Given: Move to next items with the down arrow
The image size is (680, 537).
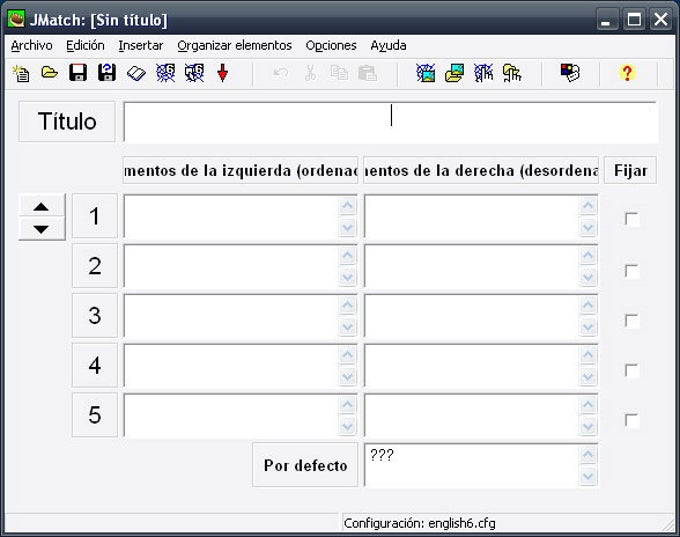Looking at the screenshot, I should [x=41, y=229].
